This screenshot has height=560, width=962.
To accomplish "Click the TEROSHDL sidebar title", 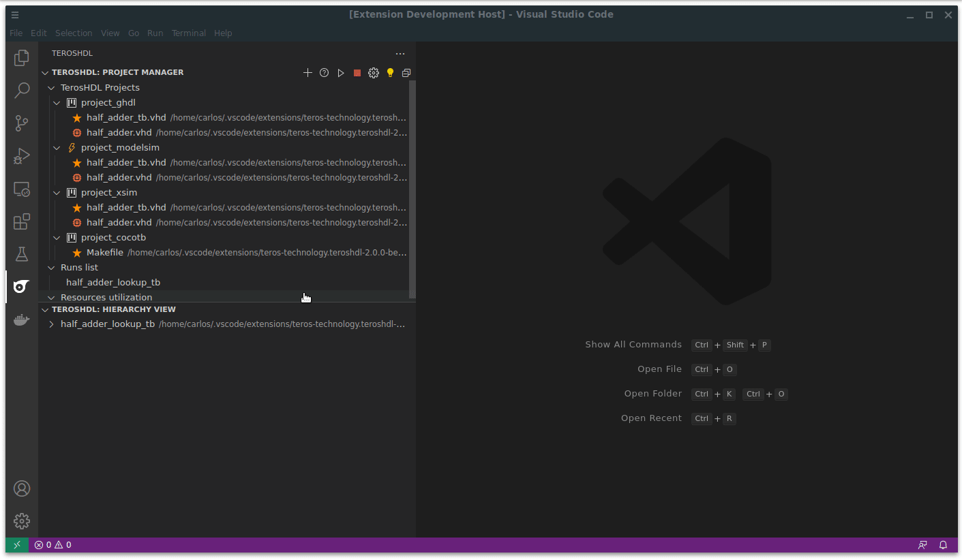I will point(72,54).
